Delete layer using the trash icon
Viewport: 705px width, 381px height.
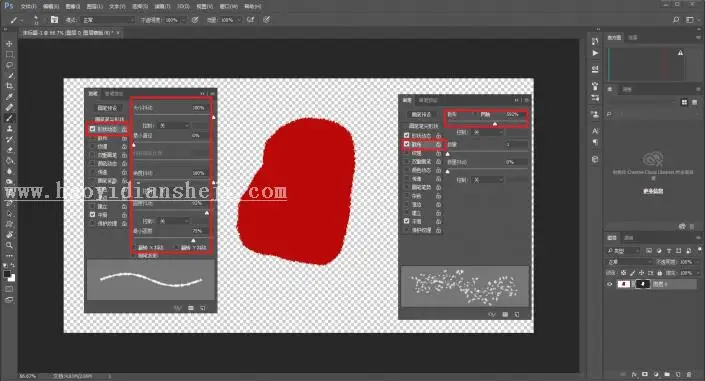(x=689, y=374)
